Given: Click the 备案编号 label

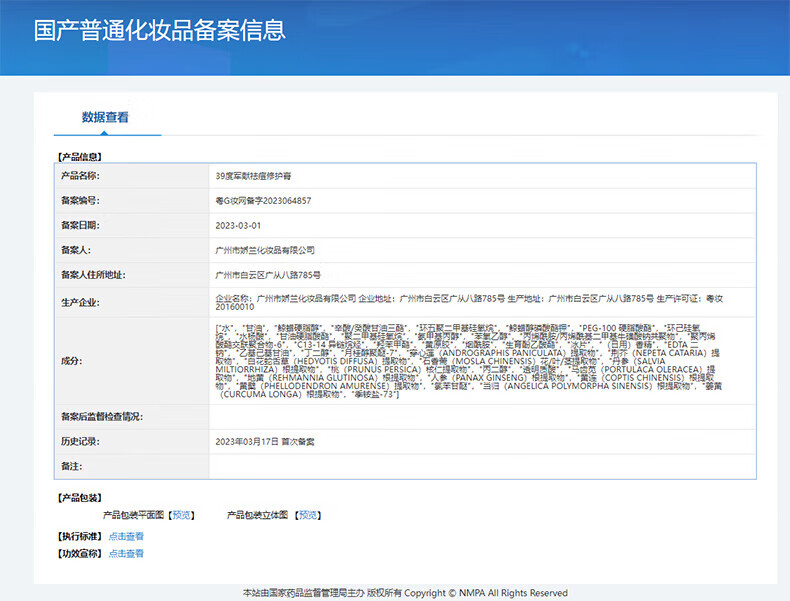Looking at the screenshot, I should [81, 201].
